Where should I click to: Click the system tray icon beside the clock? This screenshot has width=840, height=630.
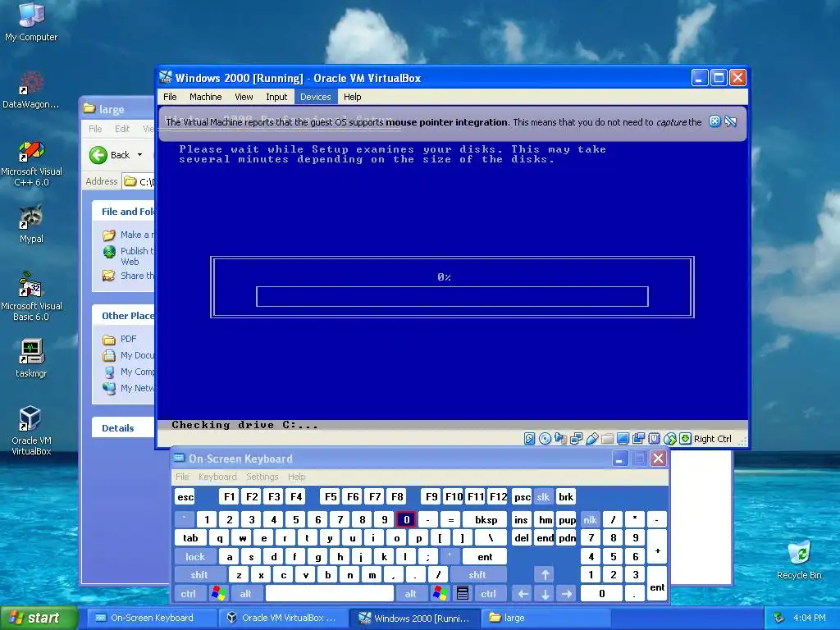[779, 618]
